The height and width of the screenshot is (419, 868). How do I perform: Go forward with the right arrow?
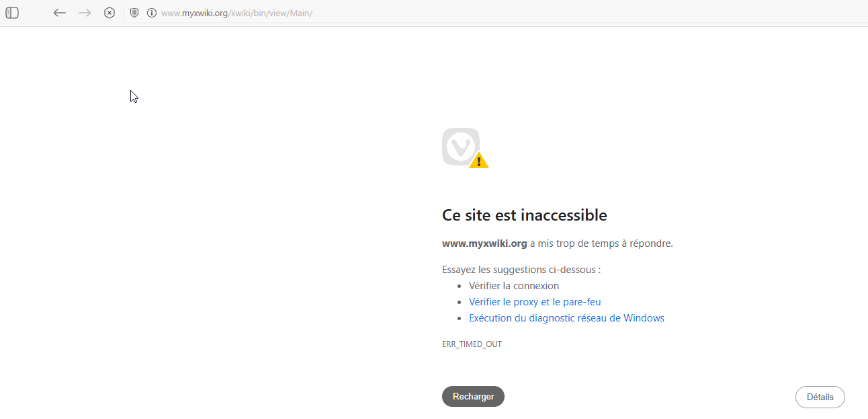click(85, 13)
